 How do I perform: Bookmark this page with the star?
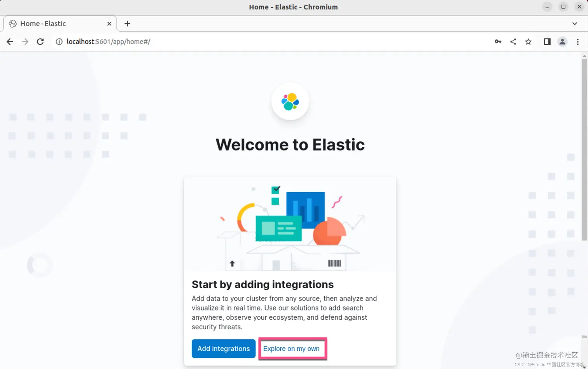[x=528, y=42]
